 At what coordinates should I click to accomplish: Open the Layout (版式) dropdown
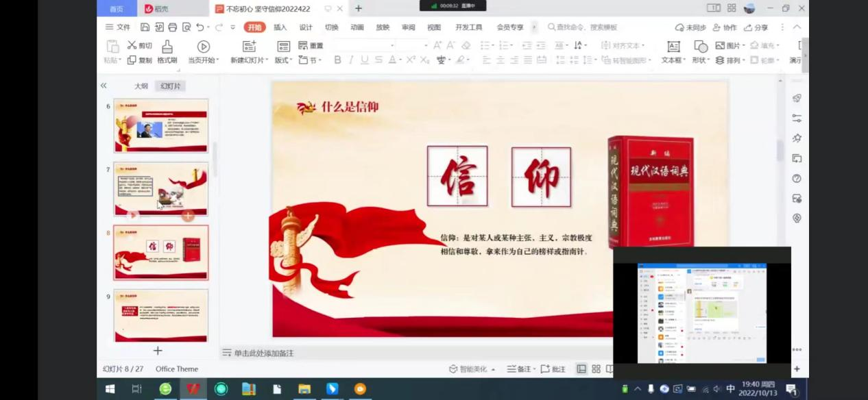pyautogui.click(x=284, y=60)
